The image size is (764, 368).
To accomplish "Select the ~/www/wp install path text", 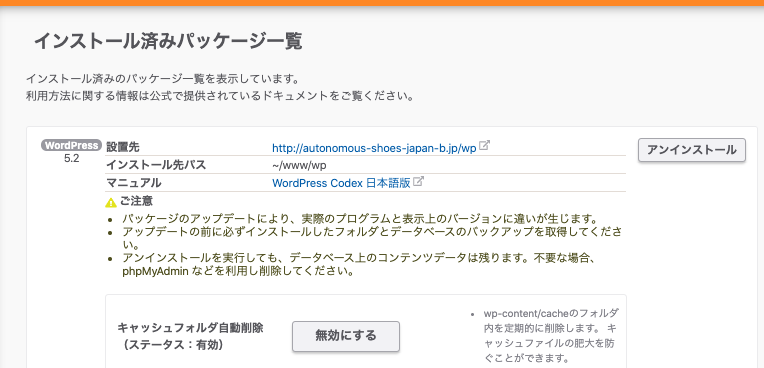I will click(299, 165).
